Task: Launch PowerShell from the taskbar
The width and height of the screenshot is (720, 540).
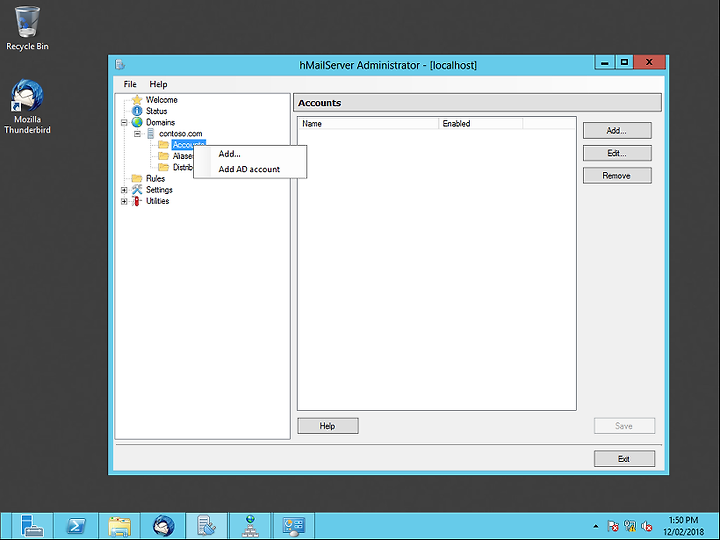Action: [x=76, y=526]
